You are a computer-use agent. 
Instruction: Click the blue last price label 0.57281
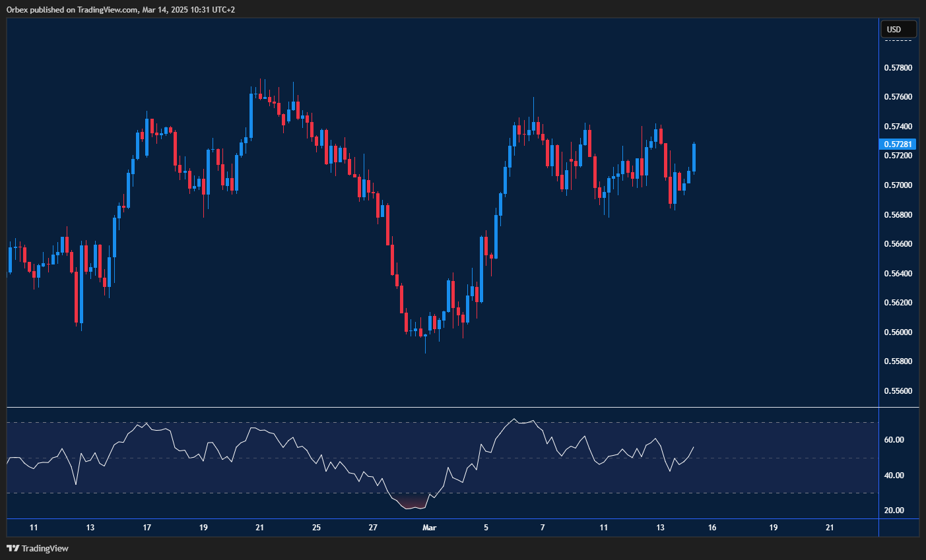(x=896, y=144)
